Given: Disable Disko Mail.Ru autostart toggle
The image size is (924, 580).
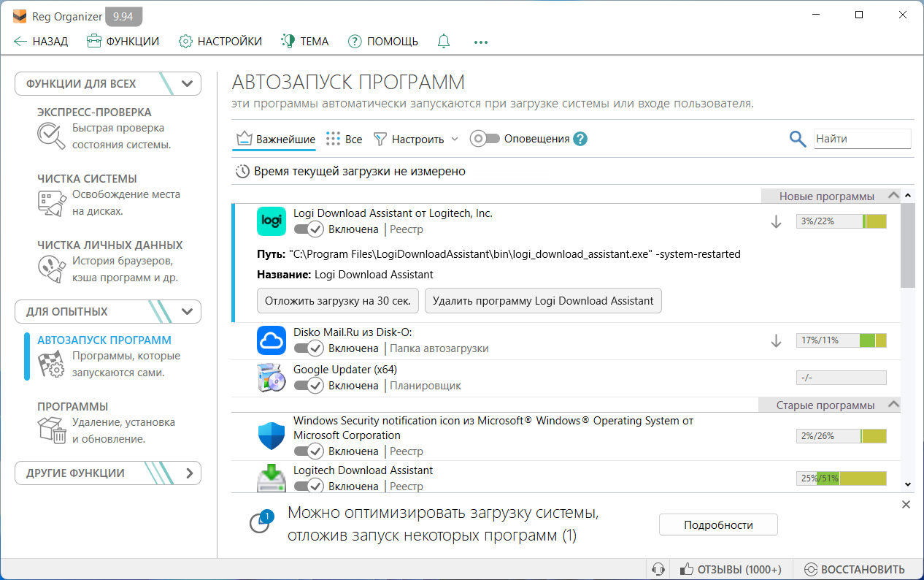Looking at the screenshot, I should point(309,348).
